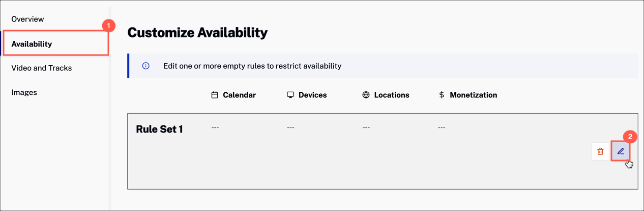The image size is (644, 211).
Task: Select Availability in the sidebar
Action: tap(32, 44)
